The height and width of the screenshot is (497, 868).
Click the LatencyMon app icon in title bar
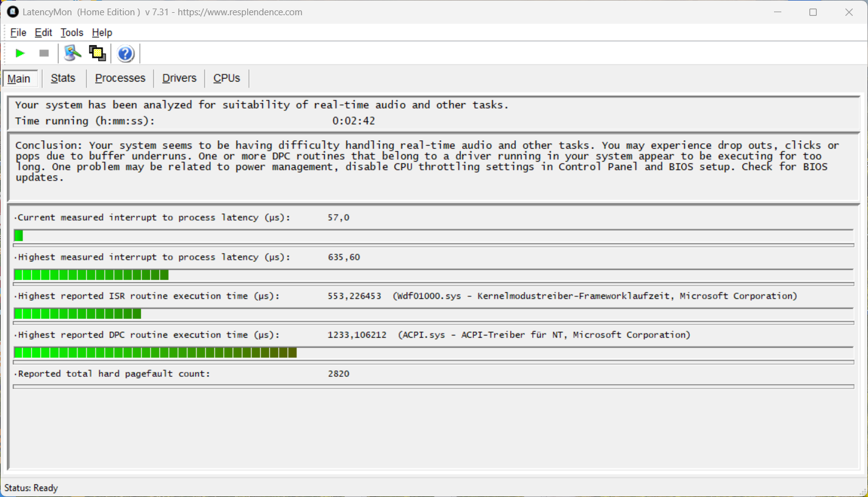[12, 12]
